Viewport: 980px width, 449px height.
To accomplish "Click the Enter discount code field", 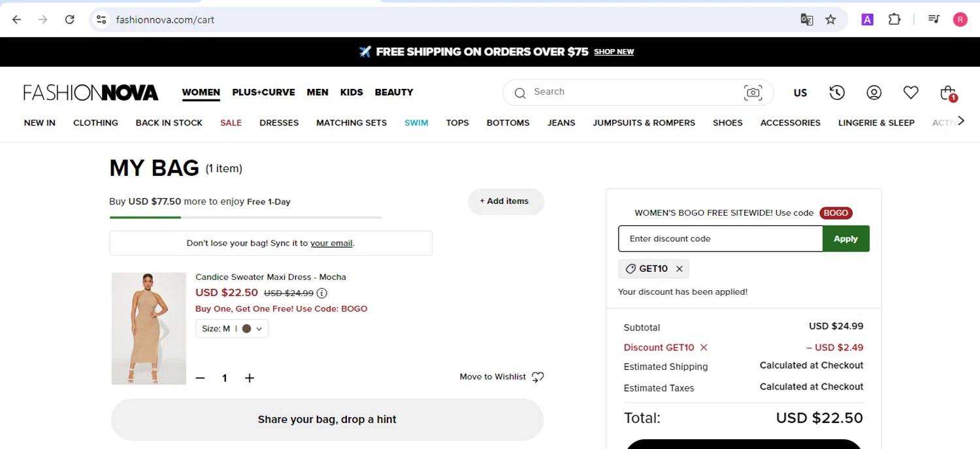I will 720,239.
